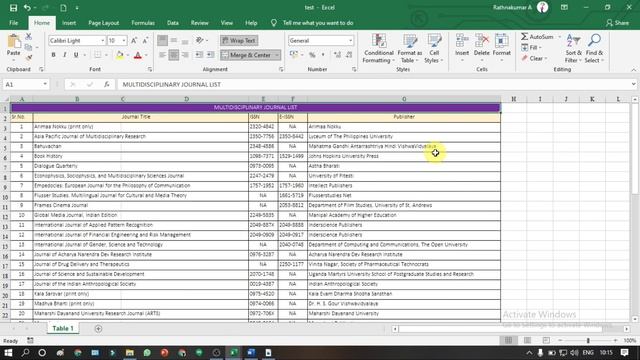Open the General number format dropdown
The height and width of the screenshot is (360, 640).
pos(350,40)
